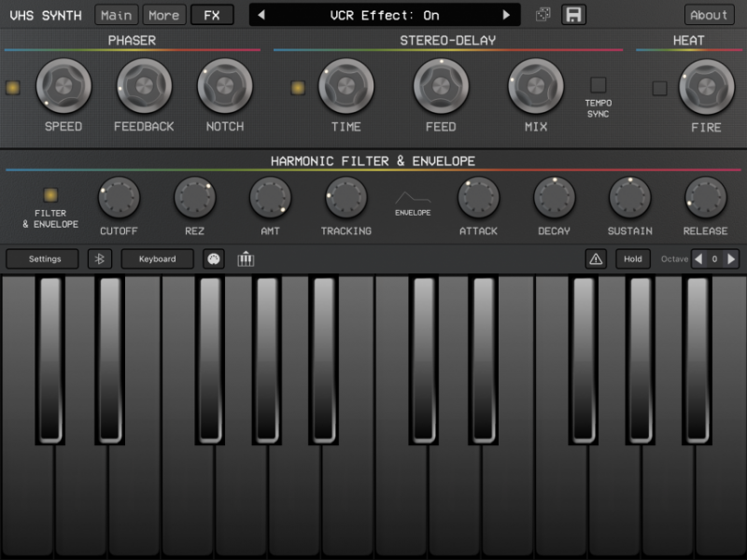Image resolution: width=747 pixels, height=560 pixels.
Task: Enable the Phaser with its power toggle
Action: coord(13,89)
